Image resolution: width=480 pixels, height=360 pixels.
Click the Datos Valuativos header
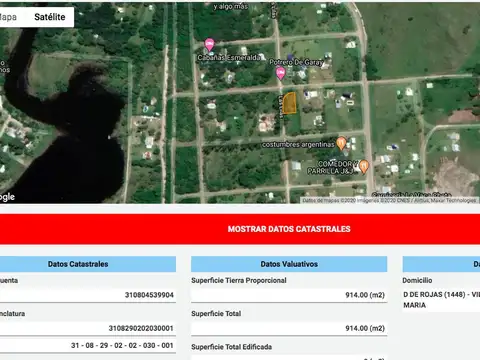(289, 264)
